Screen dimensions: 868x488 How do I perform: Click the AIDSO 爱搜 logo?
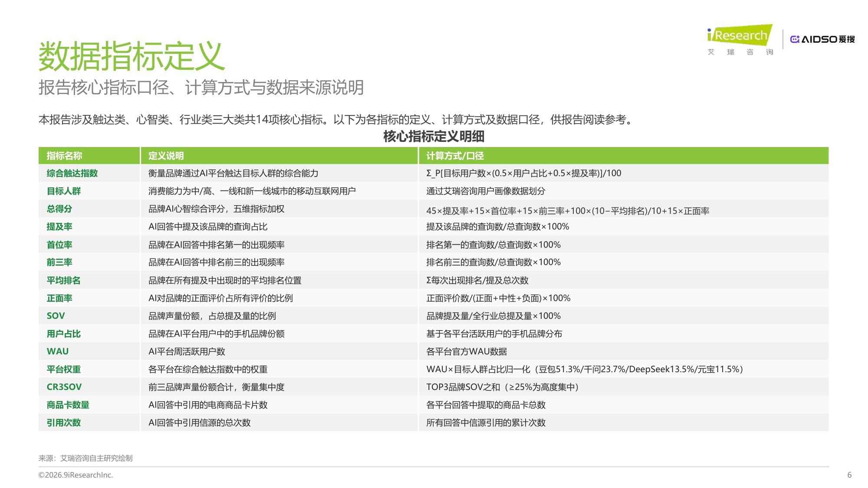822,39
